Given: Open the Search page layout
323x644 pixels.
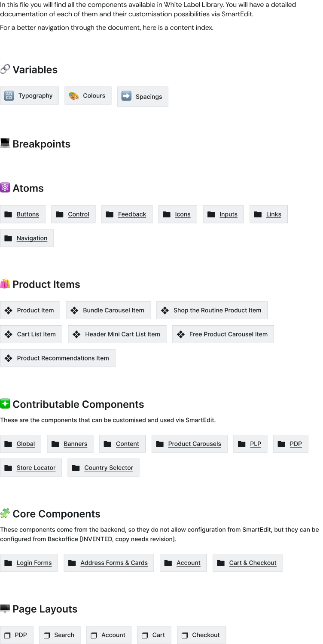Looking at the screenshot, I should pyautogui.click(x=64, y=635).
